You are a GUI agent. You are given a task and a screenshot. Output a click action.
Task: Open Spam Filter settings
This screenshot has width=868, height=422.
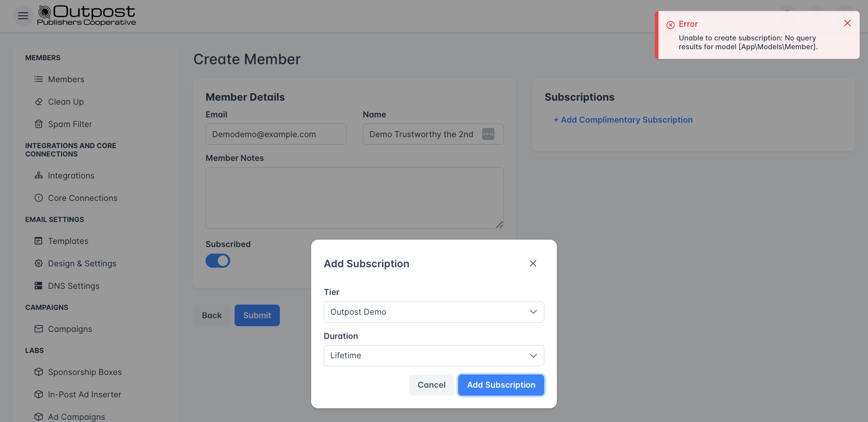coord(70,124)
